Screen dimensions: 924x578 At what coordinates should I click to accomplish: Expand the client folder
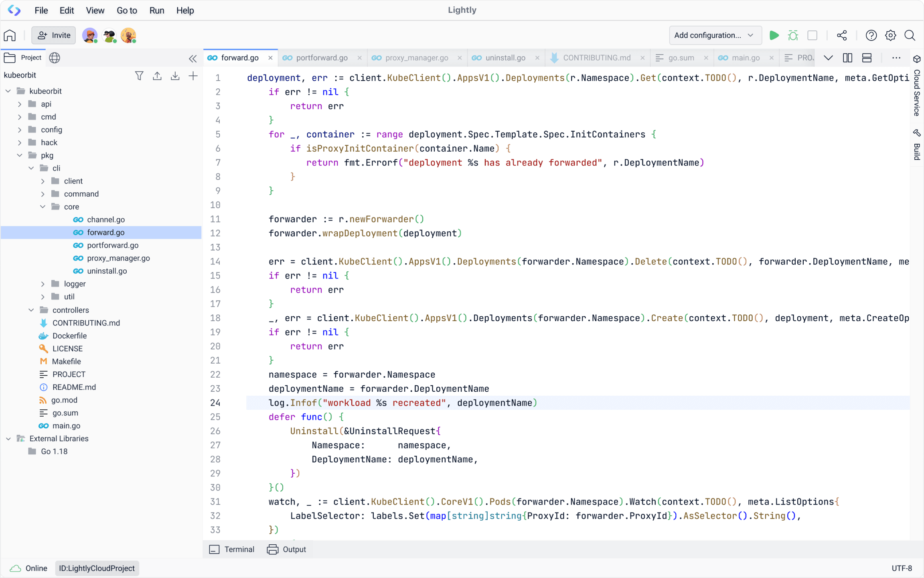point(43,181)
